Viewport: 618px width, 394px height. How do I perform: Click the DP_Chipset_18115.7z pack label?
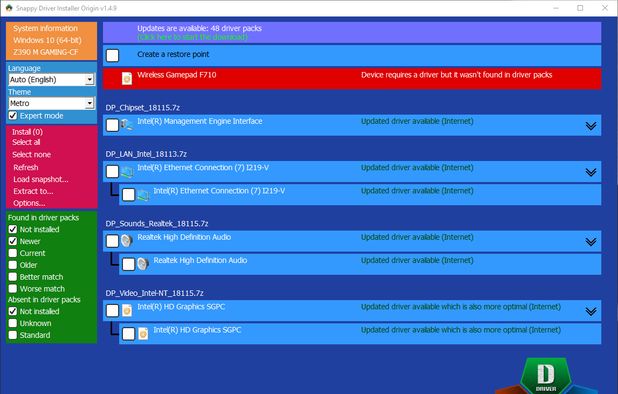coord(143,108)
